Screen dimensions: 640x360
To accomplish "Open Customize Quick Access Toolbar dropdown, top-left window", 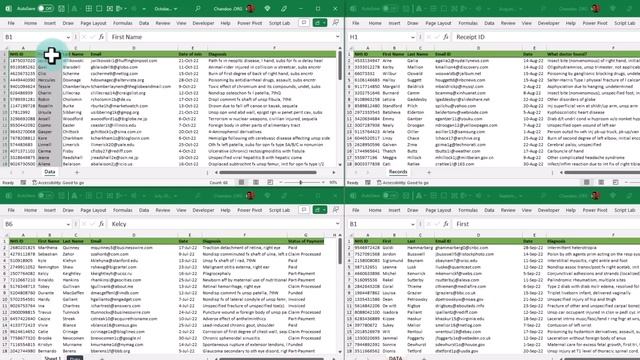I will (144, 9).
